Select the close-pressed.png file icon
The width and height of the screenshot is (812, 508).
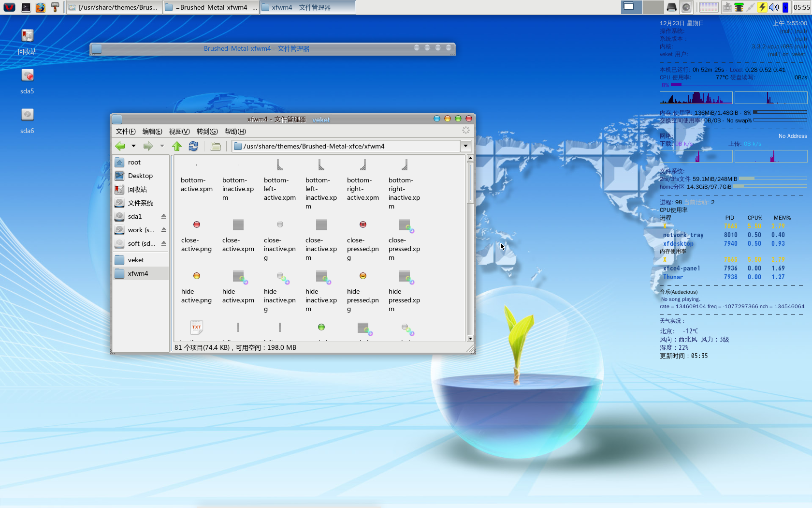[363, 224]
